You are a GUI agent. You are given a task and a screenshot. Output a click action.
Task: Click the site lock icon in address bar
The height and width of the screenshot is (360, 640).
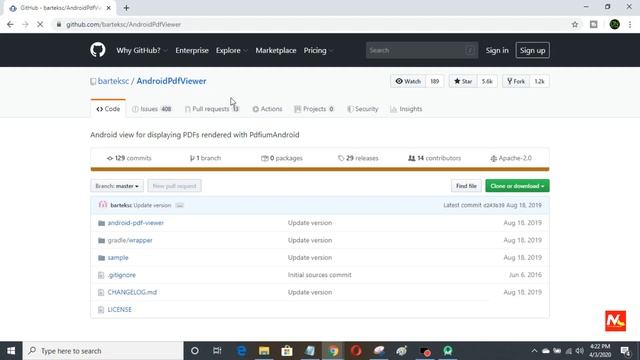click(x=59, y=24)
